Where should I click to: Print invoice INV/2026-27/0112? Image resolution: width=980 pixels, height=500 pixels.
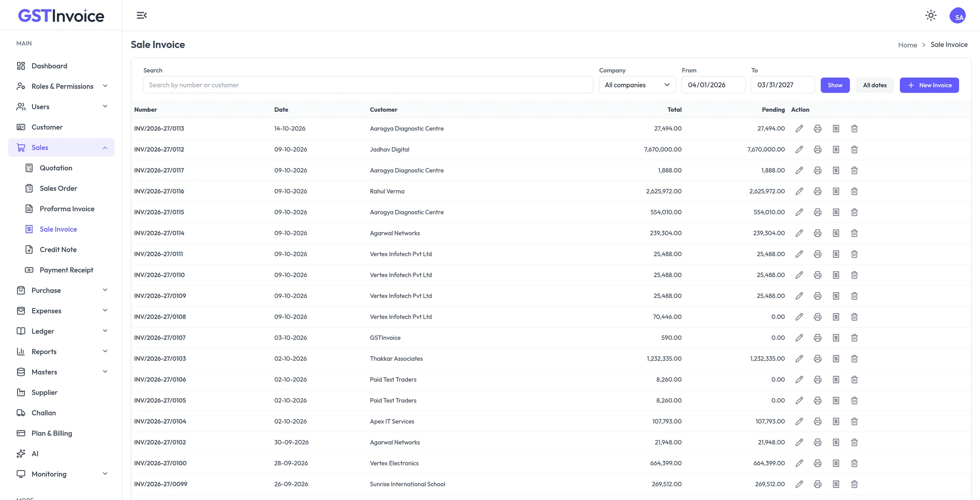[817, 149]
